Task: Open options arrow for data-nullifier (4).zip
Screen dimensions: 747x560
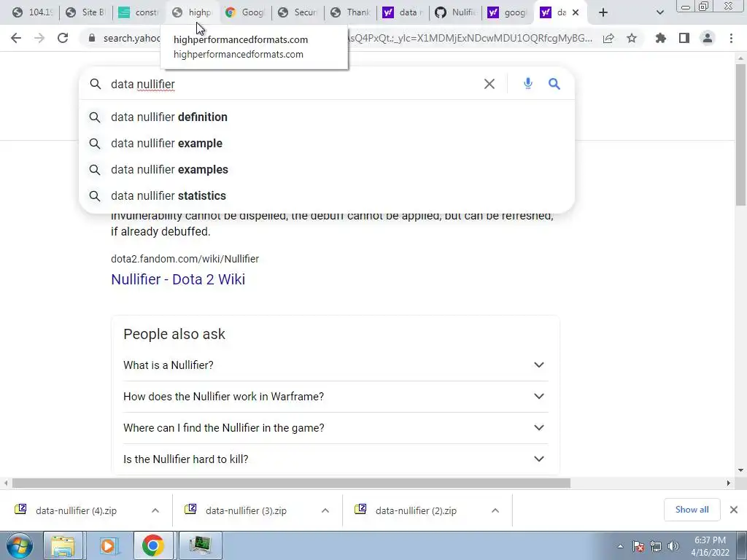Action: pos(155,510)
